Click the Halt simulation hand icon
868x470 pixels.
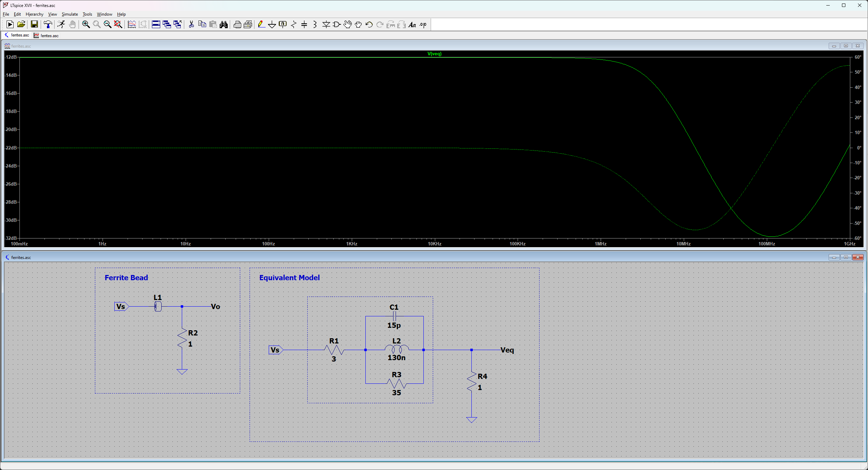pyautogui.click(x=72, y=24)
